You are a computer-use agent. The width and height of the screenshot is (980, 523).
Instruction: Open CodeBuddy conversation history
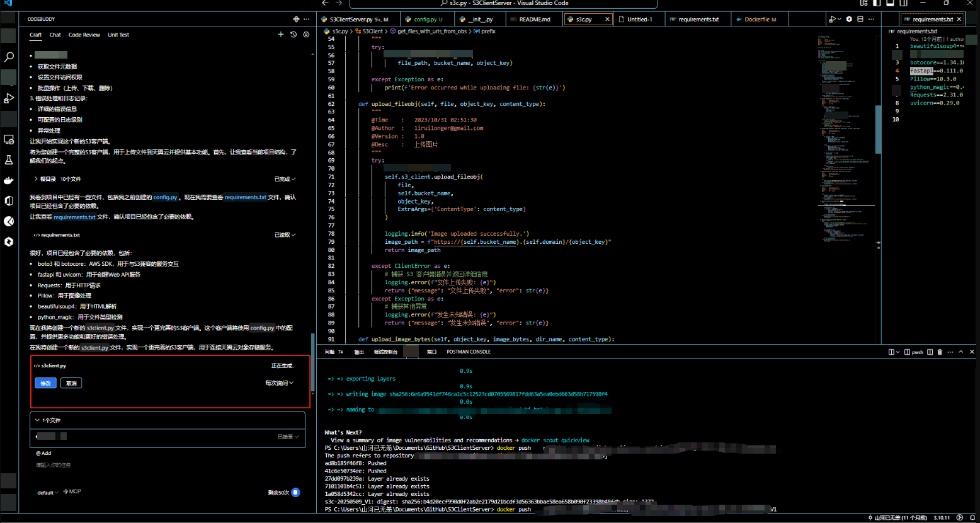point(293,35)
